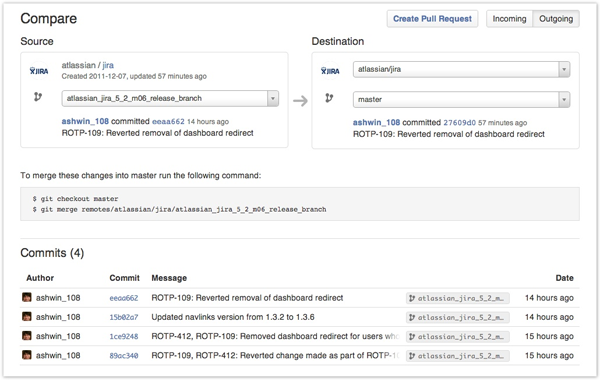Image resolution: width=600 pixels, height=381 pixels.
Task: Click the Create Pull Request button
Action: tap(432, 19)
